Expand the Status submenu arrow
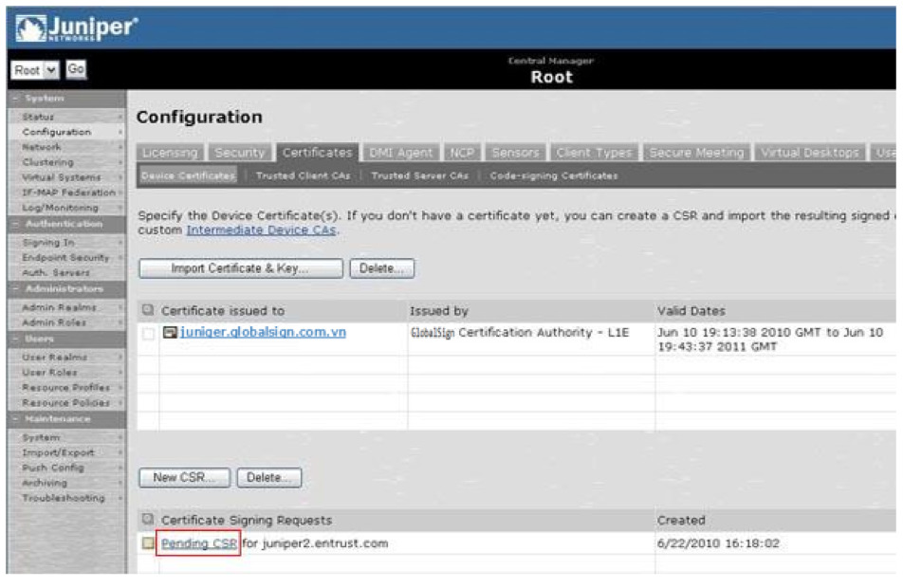 pos(120,117)
